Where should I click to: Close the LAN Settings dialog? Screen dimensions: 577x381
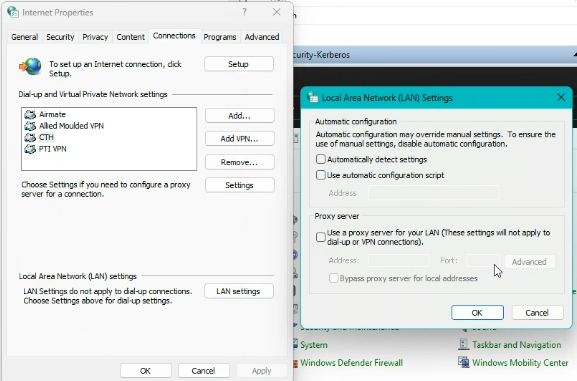coord(561,98)
